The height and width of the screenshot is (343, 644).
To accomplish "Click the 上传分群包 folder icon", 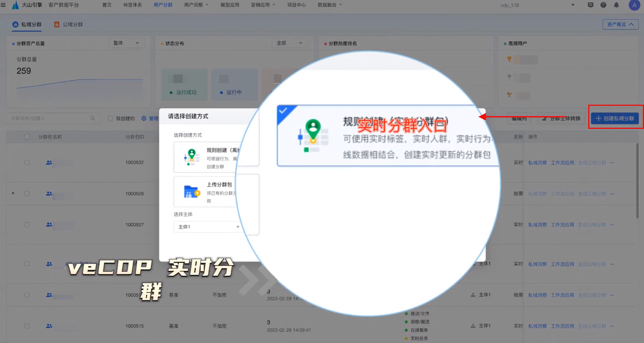I will coord(192,191).
